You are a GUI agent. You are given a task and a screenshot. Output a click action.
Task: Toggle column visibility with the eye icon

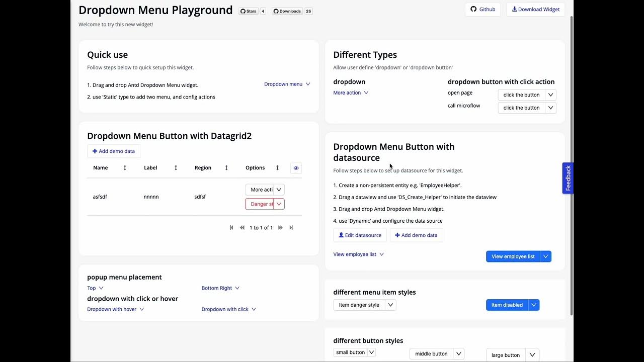click(x=296, y=168)
